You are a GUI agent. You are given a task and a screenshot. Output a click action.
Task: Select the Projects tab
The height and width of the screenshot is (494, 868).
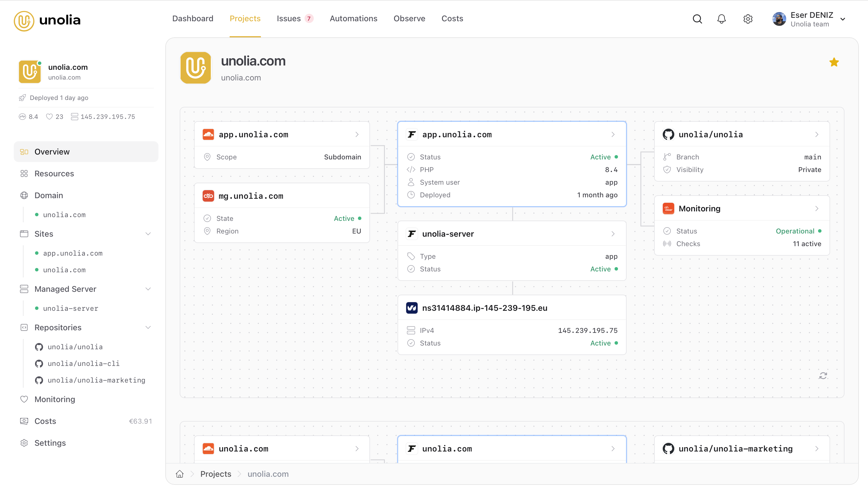click(245, 18)
